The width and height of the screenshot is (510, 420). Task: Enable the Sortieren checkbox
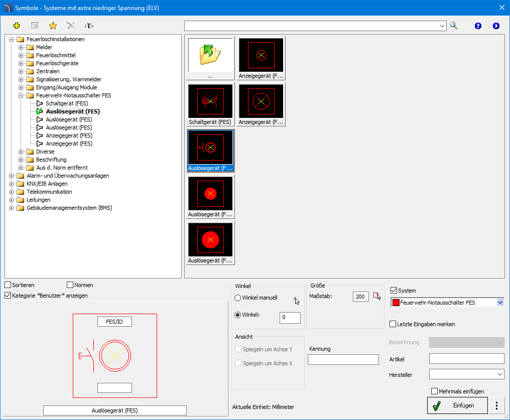click(x=8, y=285)
